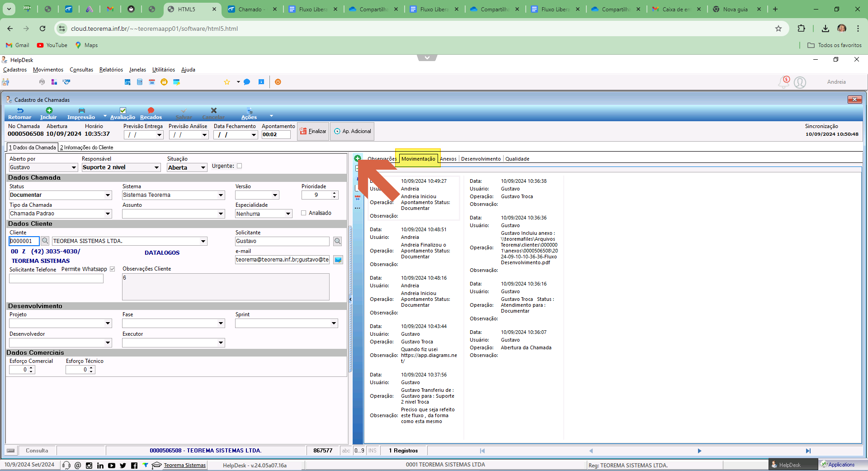Expand the Status dropdown showing Documentar

click(108, 195)
